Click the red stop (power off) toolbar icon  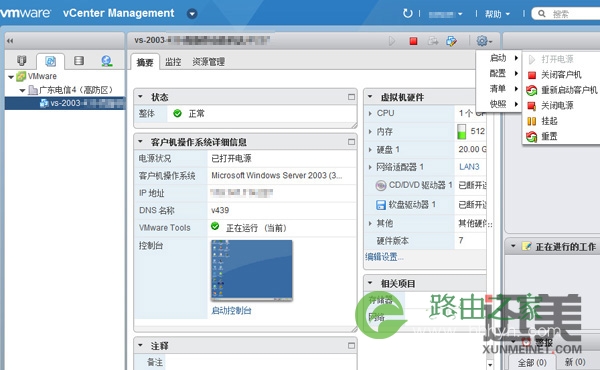(413, 41)
